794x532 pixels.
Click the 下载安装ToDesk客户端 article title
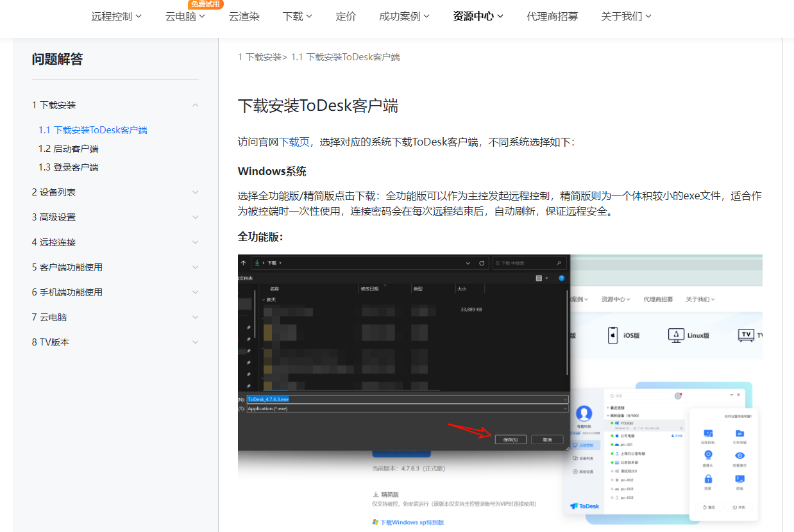click(x=318, y=106)
